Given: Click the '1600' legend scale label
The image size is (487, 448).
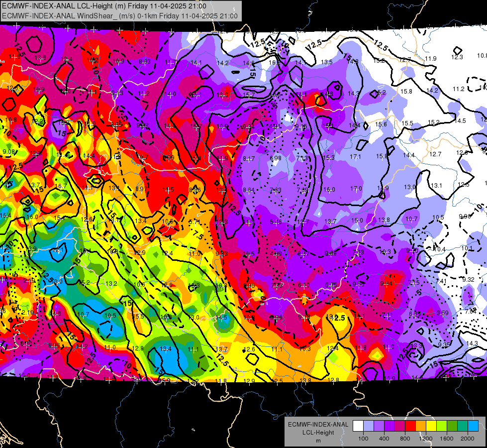Looking at the screenshot, I should [x=447, y=439].
